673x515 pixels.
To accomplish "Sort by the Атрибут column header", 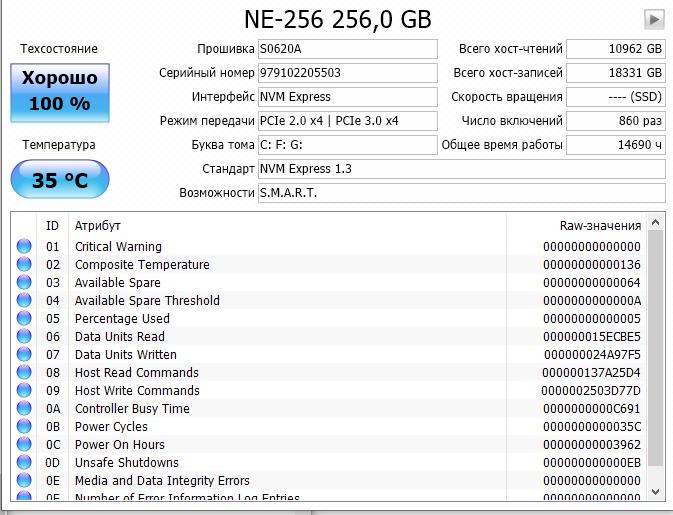I will coord(98,226).
